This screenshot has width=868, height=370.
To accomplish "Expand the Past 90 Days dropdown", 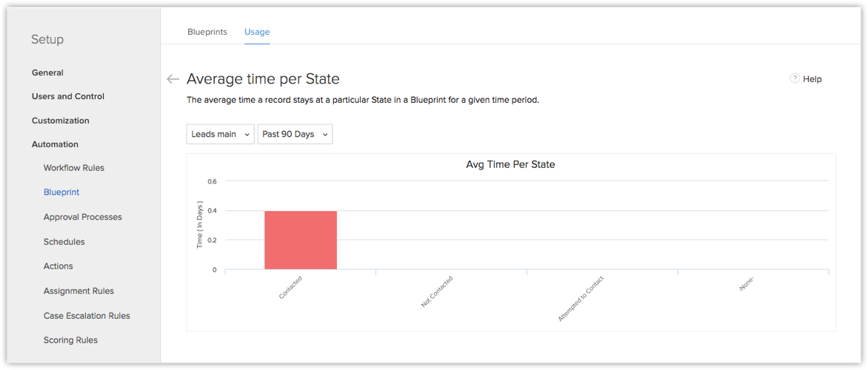I will click(x=295, y=134).
